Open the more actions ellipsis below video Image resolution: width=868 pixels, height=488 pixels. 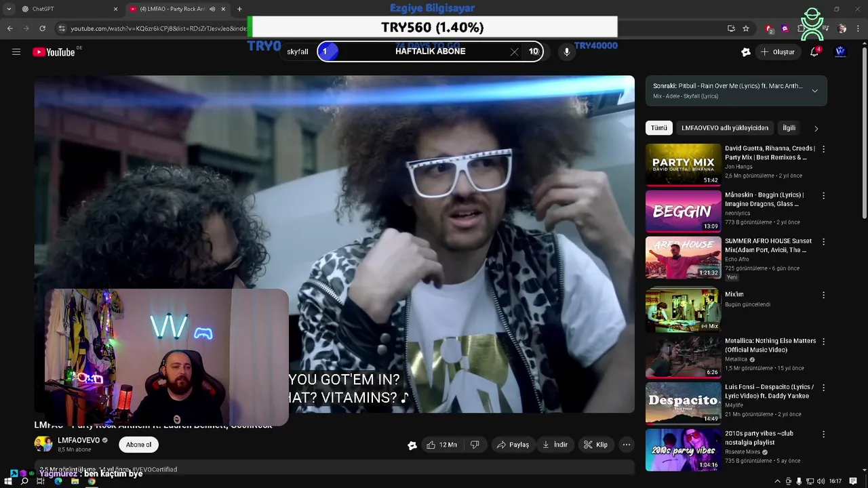point(627,445)
